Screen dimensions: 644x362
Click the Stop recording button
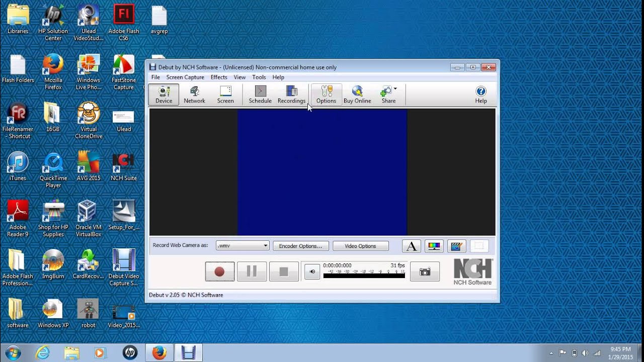[x=284, y=271]
